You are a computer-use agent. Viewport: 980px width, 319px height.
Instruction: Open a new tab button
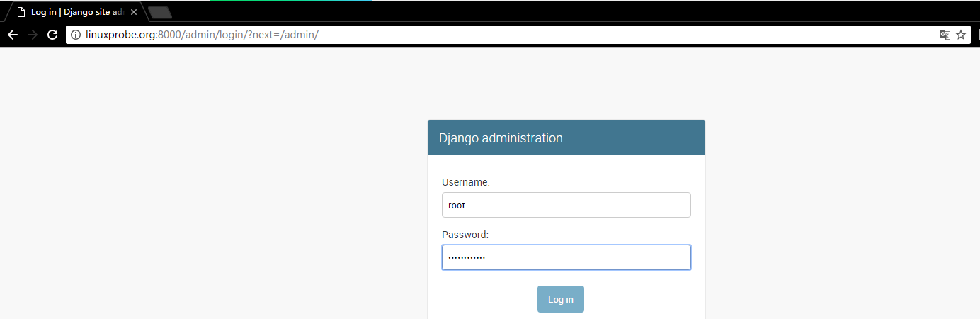(160, 13)
